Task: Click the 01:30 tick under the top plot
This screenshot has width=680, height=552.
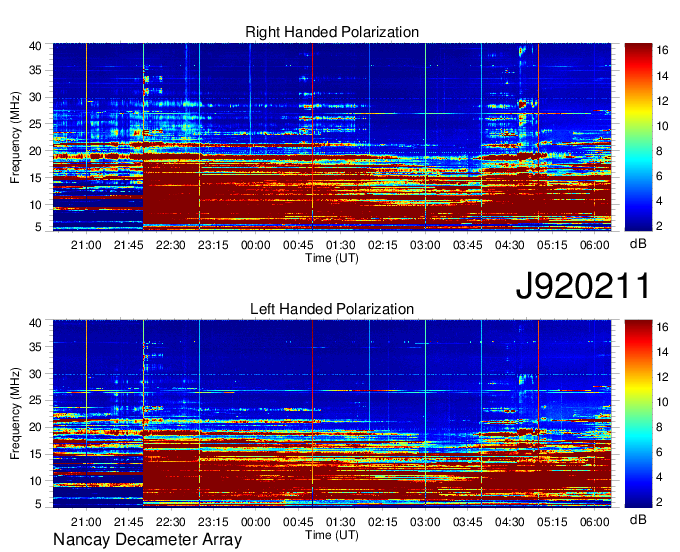Action: pos(340,245)
